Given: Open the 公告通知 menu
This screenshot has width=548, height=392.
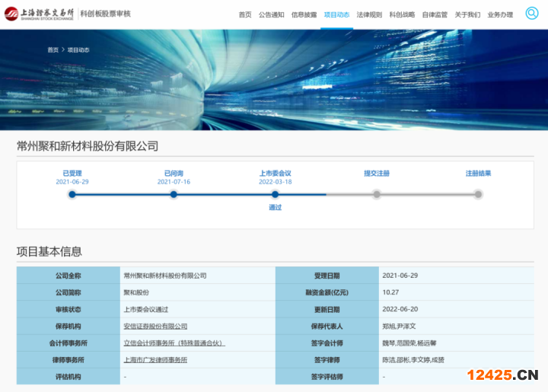Looking at the screenshot, I should pyautogui.click(x=271, y=14).
